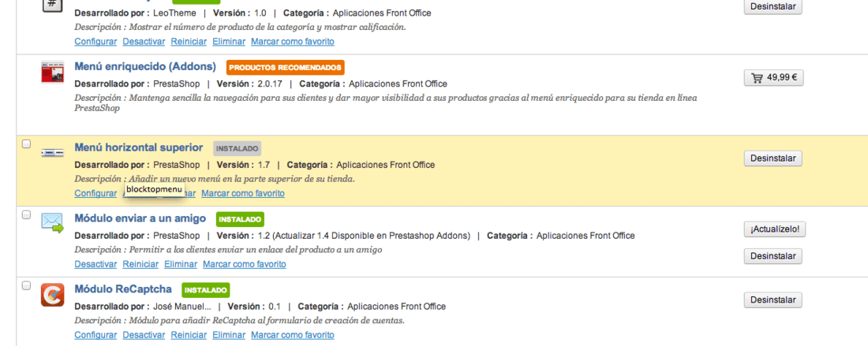Deactivate the Módulo enviar a un amigo

[95, 264]
